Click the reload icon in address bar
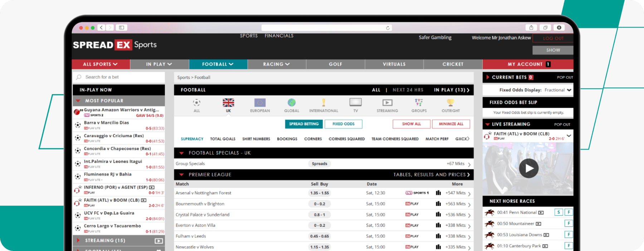644x251 pixels. [388, 28]
